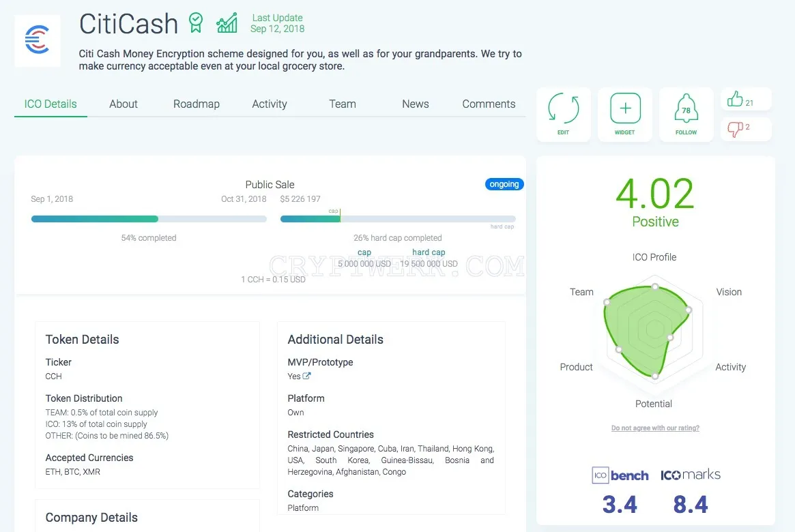Click the sale time progress bar
The height and width of the screenshot is (532, 795).
tap(149, 219)
